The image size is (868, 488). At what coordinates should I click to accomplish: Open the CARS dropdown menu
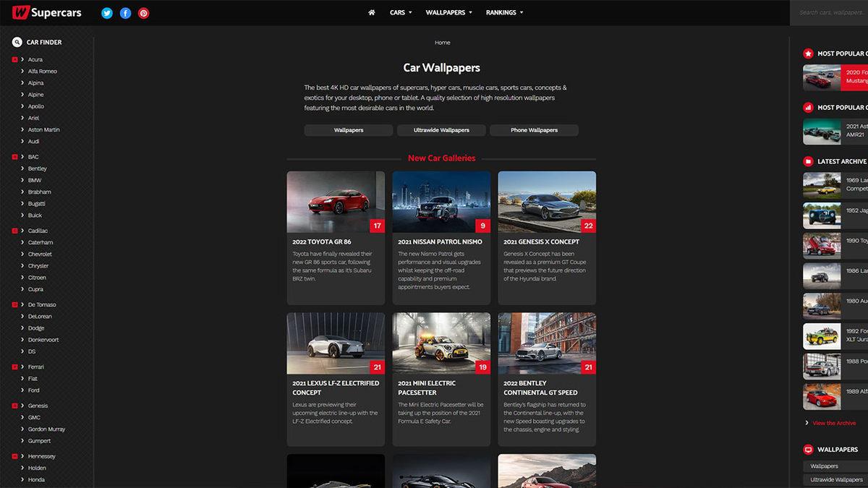click(400, 12)
